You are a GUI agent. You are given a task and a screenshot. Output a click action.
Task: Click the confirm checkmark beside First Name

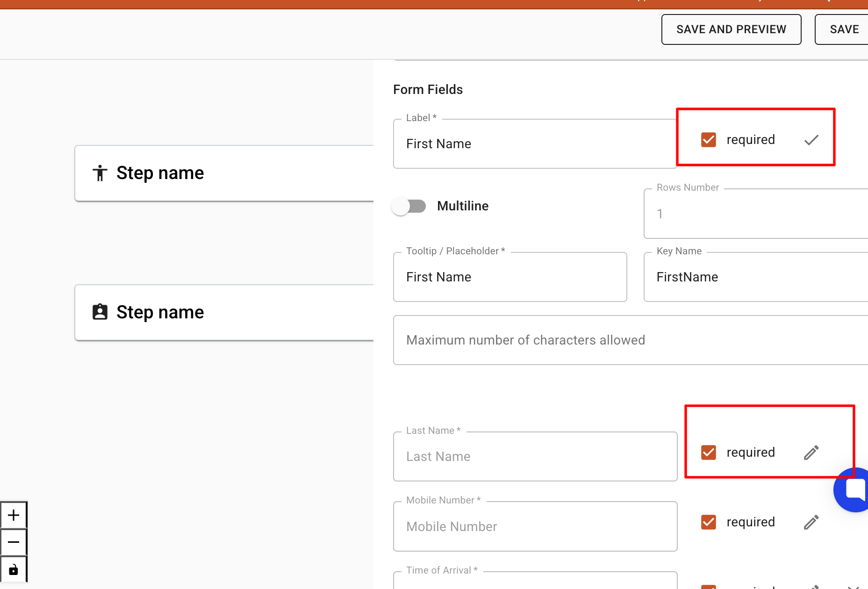[x=811, y=140]
